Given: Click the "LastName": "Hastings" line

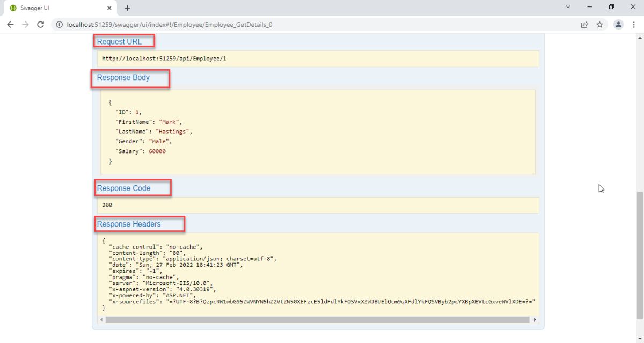Looking at the screenshot, I should [x=153, y=132].
